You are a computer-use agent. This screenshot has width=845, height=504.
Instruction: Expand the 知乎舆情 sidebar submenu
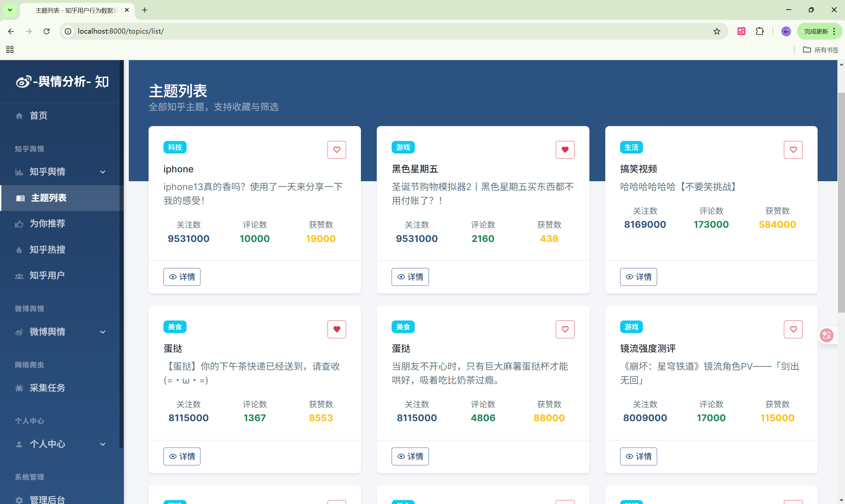pyautogui.click(x=103, y=172)
